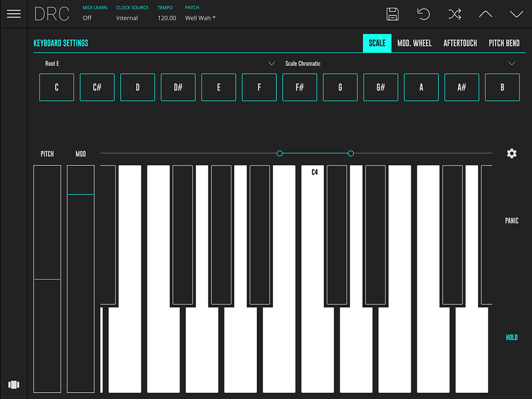This screenshot has height=399, width=532.
Task: Go to the next patch with the down chevron
Action: (516, 14)
